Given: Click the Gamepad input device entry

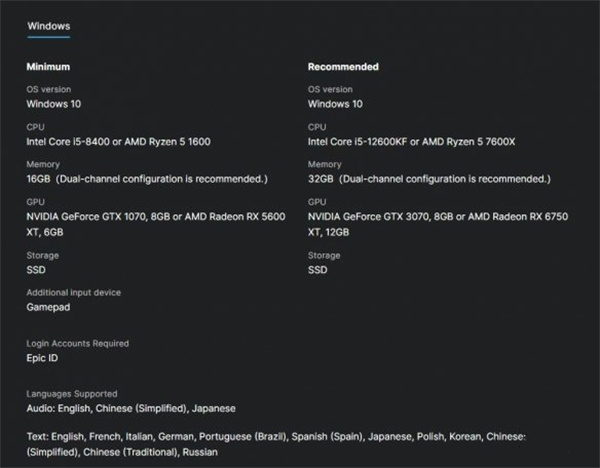Looking at the screenshot, I should tap(47, 307).
